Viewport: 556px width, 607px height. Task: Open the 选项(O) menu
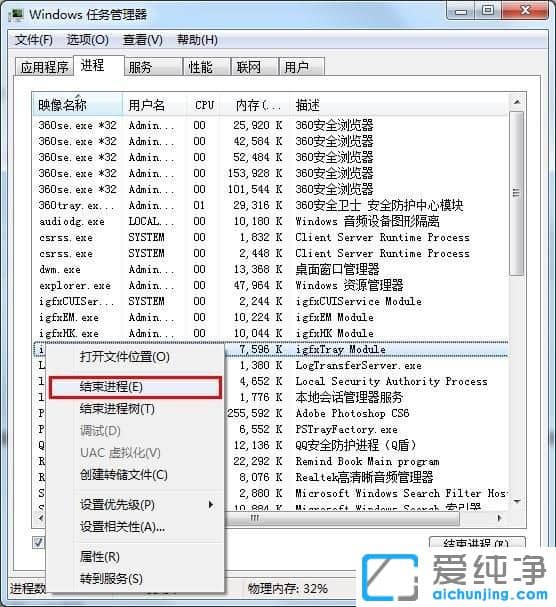coord(88,40)
